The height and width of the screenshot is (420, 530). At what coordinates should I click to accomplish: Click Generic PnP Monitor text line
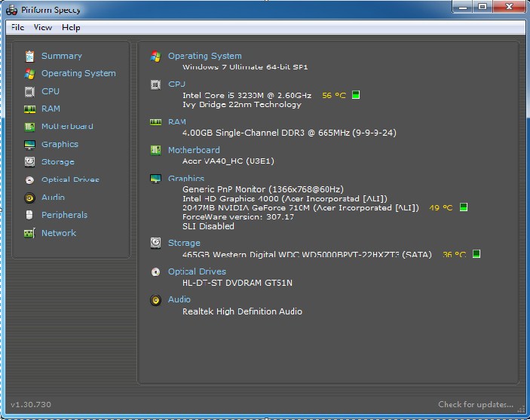click(x=263, y=189)
